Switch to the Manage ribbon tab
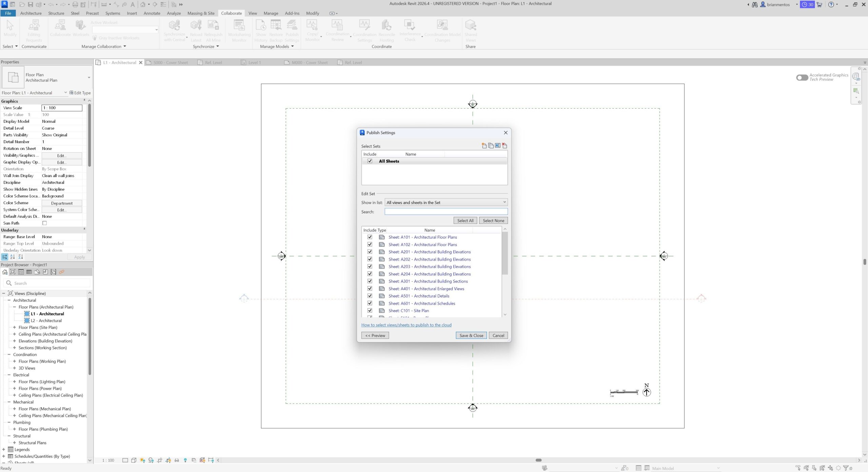The height and width of the screenshot is (472, 868). [271, 13]
